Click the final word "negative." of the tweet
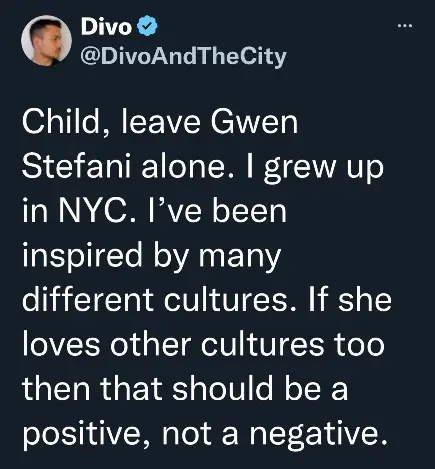This screenshot has height=469, width=435. [319, 435]
